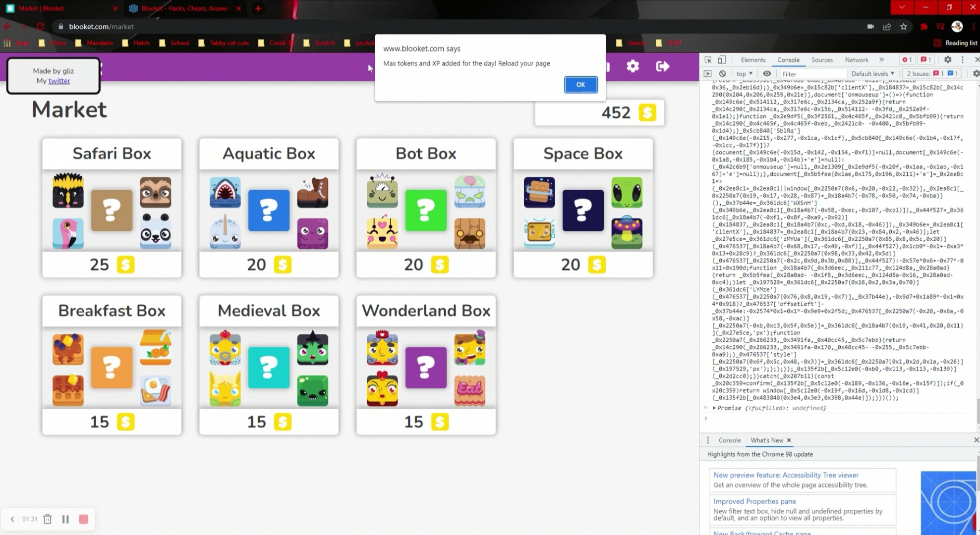This screenshot has height=535, width=980.
Task: Click the logout arrow icon in header
Action: click(x=662, y=66)
